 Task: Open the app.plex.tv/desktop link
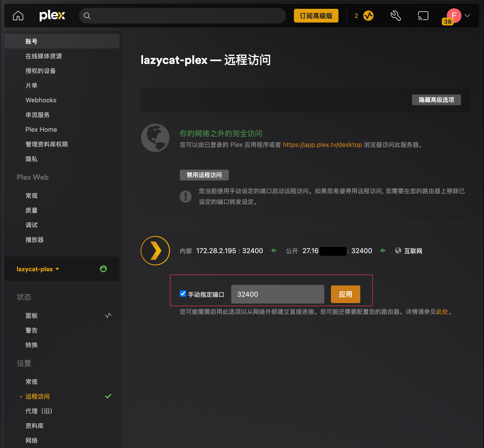pyautogui.click(x=322, y=145)
